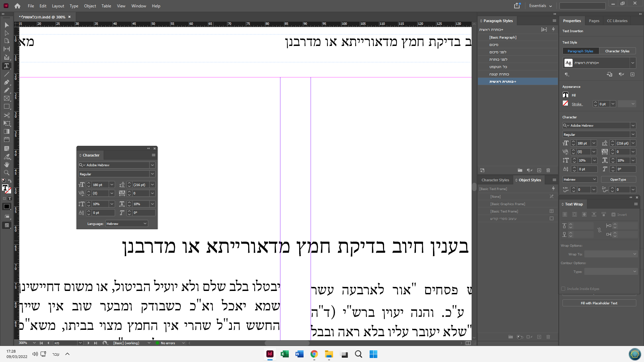Open the Character panel menu
The width and height of the screenshot is (644, 362).
[154, 155]
